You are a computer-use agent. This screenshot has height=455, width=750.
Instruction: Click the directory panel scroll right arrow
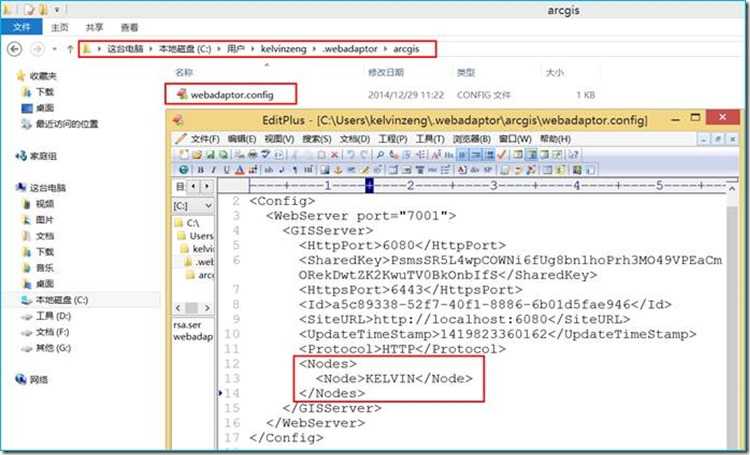pyautogui.click(x=207, y=308)
